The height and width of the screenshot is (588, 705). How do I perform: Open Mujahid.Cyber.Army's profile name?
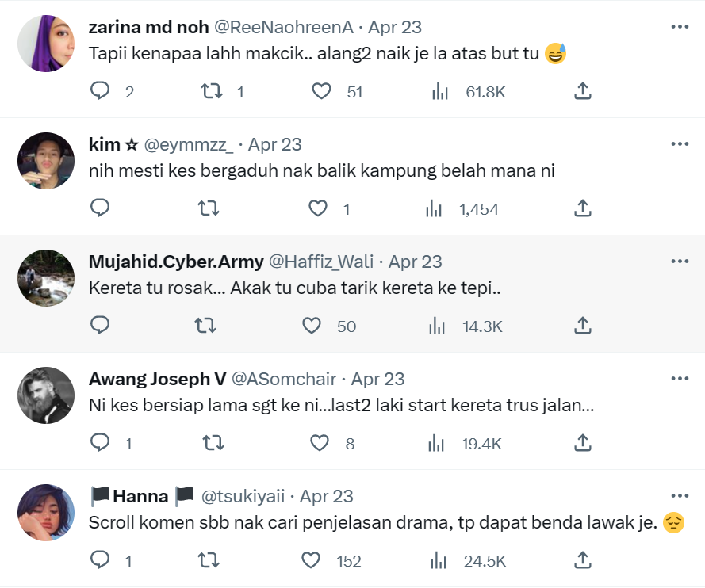(x=176, y=262)
